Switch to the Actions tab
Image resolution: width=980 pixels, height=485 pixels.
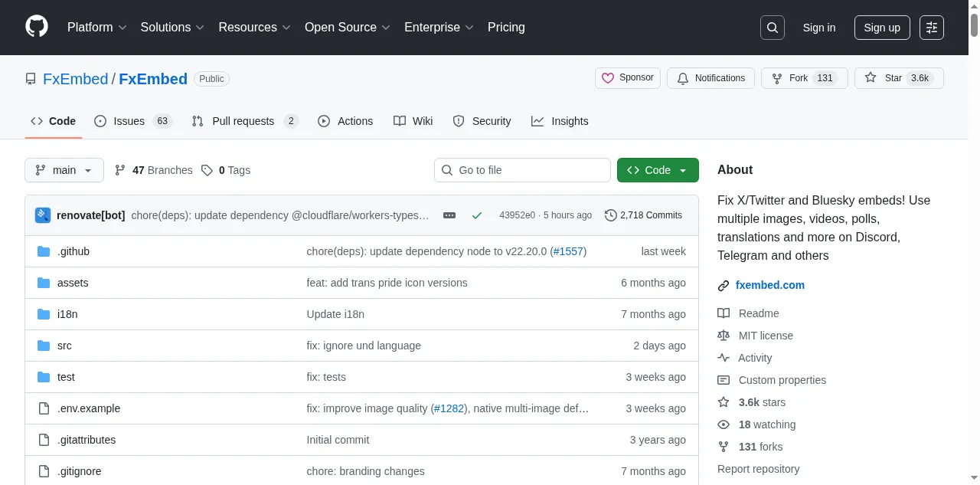345,121
